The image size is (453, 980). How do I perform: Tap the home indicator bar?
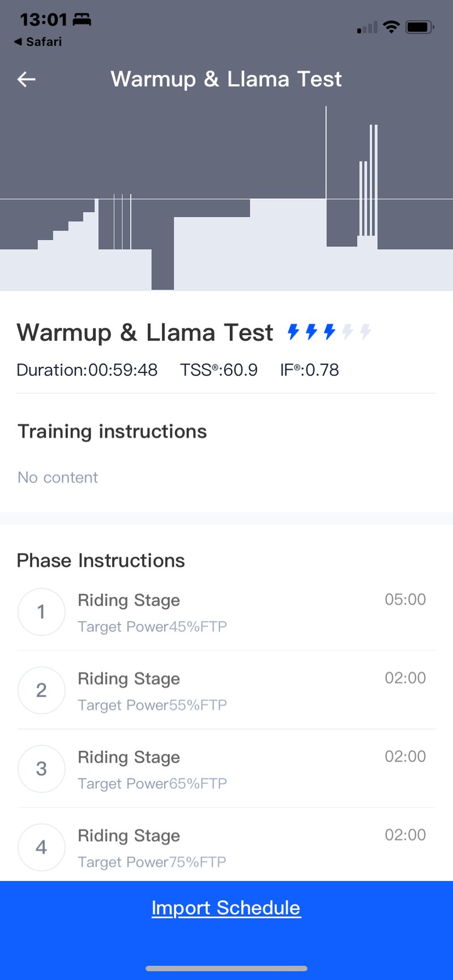tap(226, 968)
